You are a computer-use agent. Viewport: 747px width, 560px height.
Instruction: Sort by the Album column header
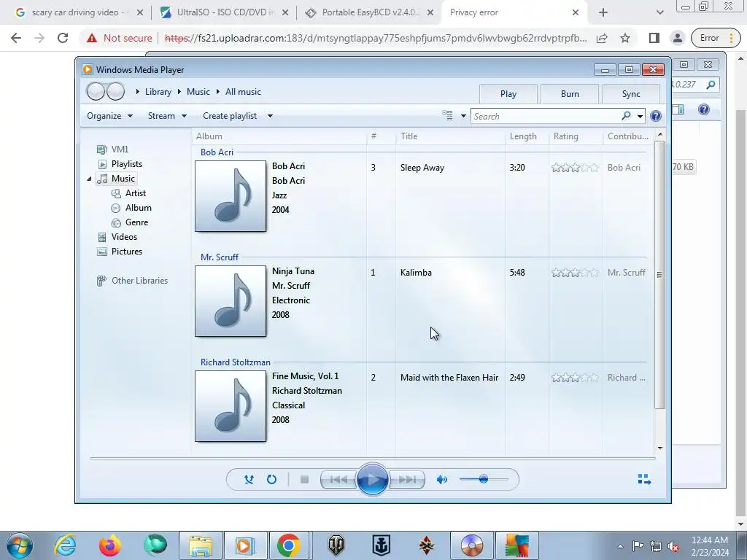click(280, 136)
